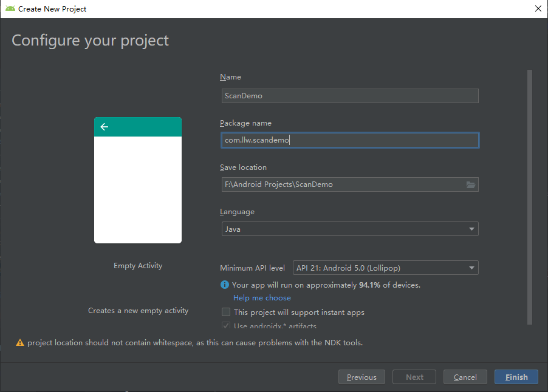Click the 'Creates a new empty activity' text
Image resolution: width=548 pixels, height=392 pixels.
click(x=138, y=311)
